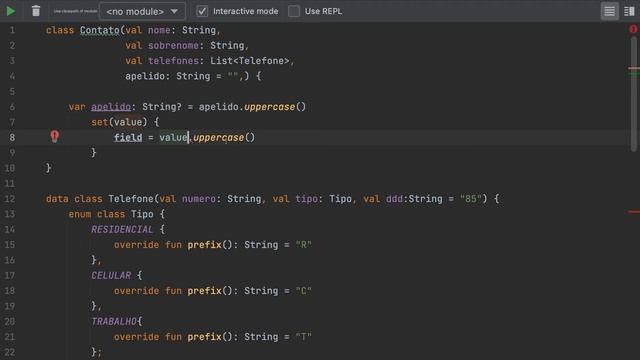
Task: Click the vertical scrollbar thumb of the editor
Action: coord(634,94)
